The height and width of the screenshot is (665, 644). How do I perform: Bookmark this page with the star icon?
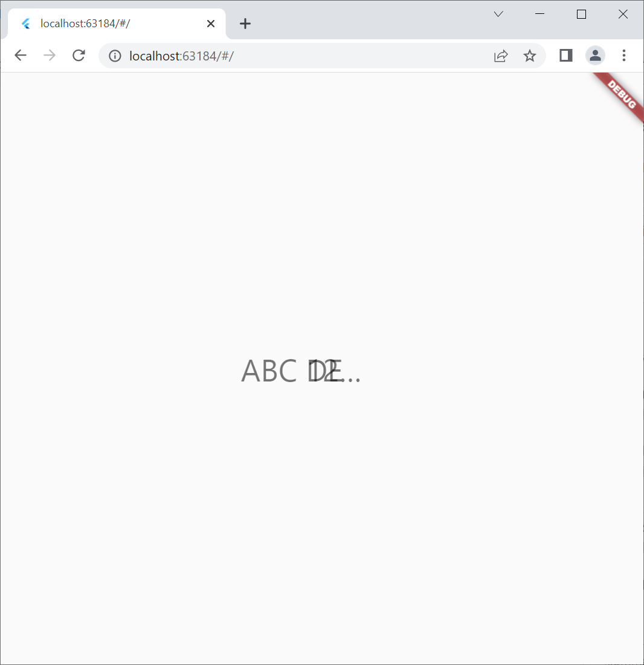click(x=530, y=55)
